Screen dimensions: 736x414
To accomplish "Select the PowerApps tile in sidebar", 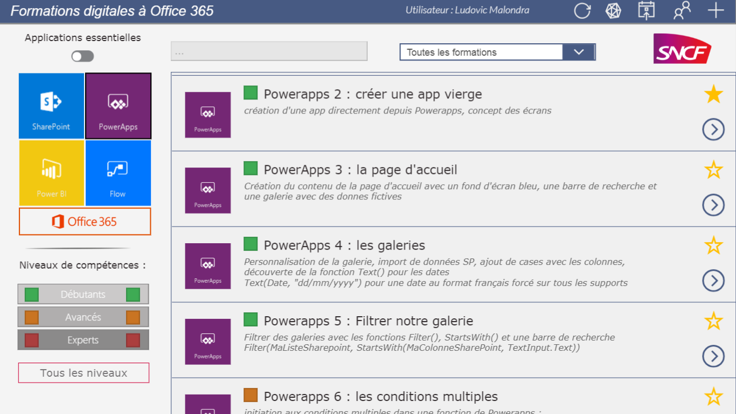I will (x=118, y=106).
